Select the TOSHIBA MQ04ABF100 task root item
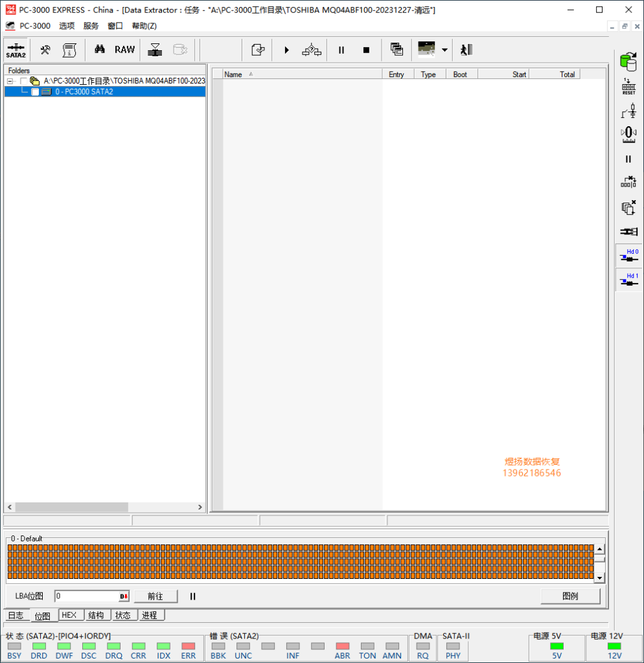The image size is (644, 663). [124, 81]
